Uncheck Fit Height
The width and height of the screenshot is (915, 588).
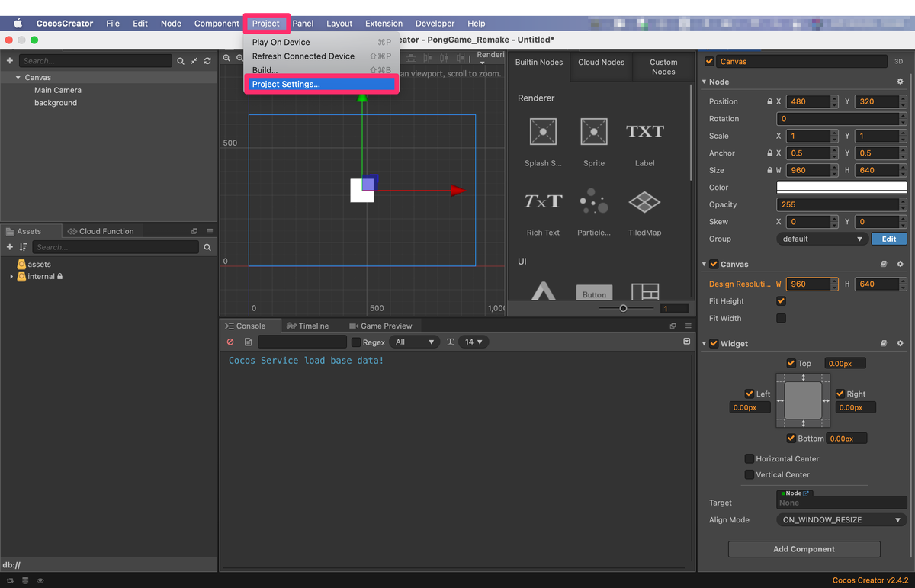point(781,301)
